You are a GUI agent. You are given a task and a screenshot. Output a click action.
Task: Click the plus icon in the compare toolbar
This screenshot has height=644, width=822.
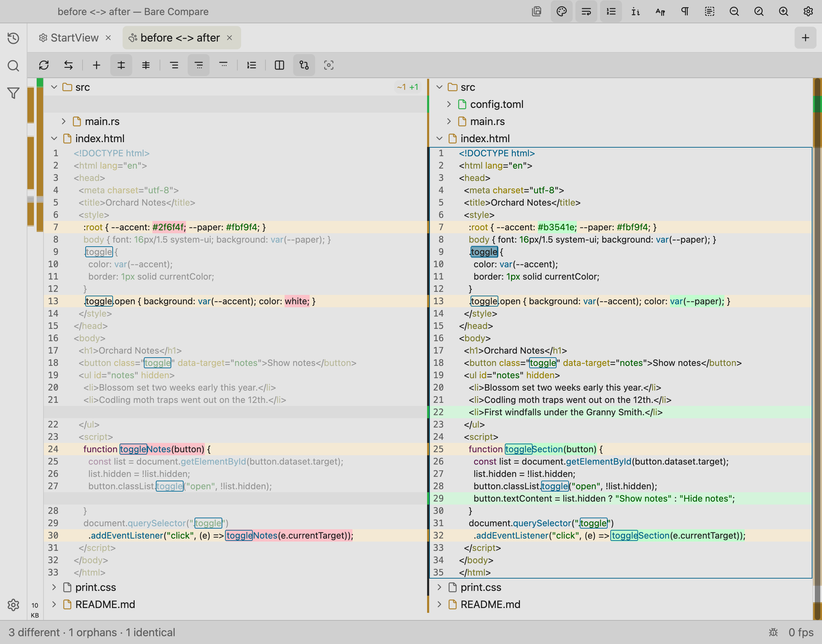[x=97, y=65]
